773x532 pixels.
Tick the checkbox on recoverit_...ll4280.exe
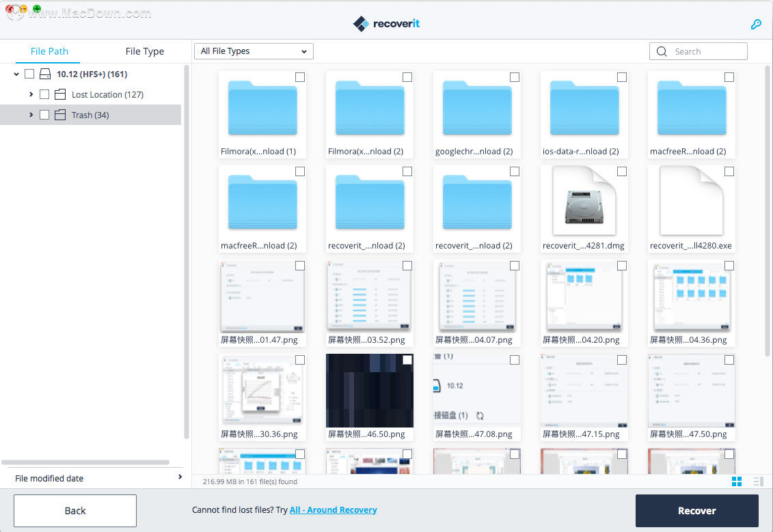[729, 171]
